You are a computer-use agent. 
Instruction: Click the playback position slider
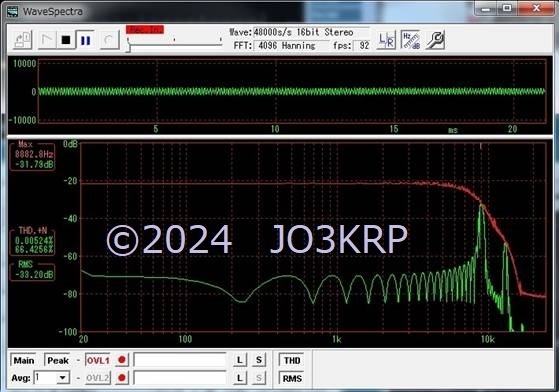(x=175, y=43)
